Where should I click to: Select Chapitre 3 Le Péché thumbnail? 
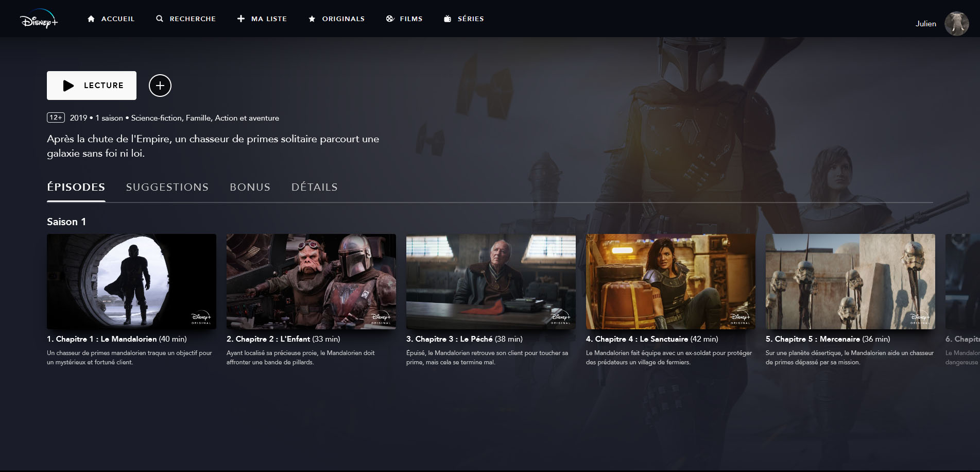[491, 281]
